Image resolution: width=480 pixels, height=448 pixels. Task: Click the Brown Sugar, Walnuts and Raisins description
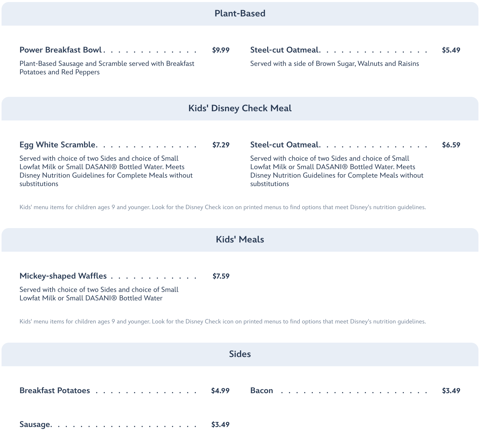pos(334,64)
